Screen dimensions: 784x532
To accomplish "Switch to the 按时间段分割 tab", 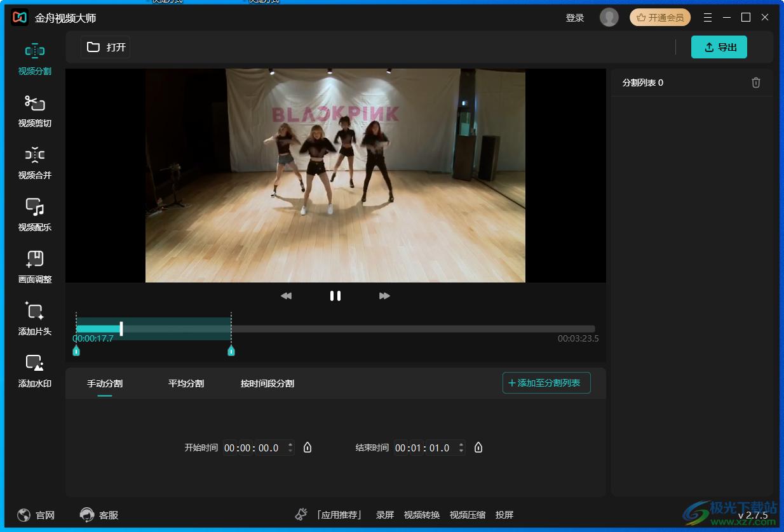I will (267, 383).
